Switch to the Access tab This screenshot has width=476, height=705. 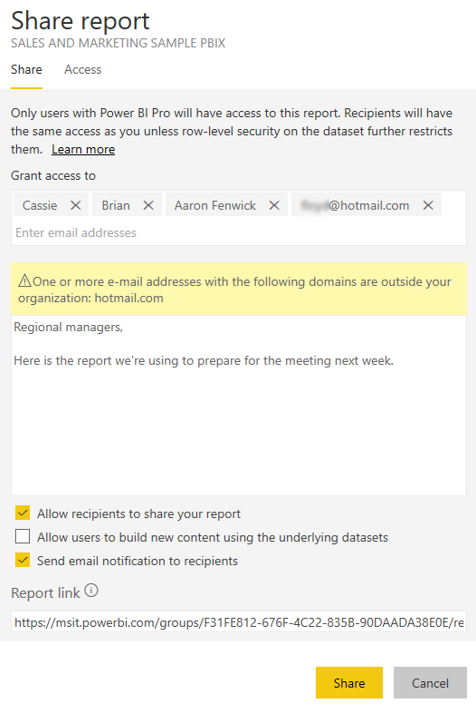(x=83, y=70)
